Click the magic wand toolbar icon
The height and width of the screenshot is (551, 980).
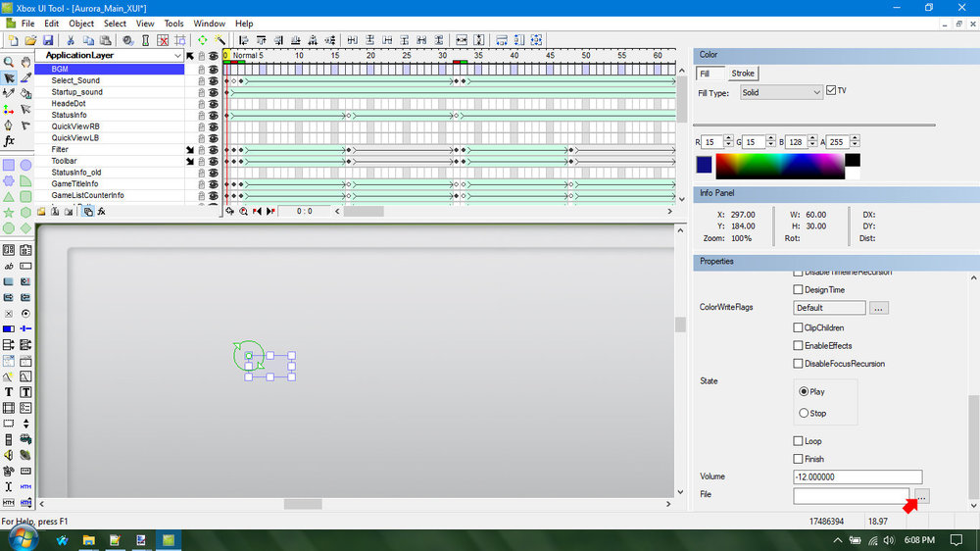[x=220, y=40]
